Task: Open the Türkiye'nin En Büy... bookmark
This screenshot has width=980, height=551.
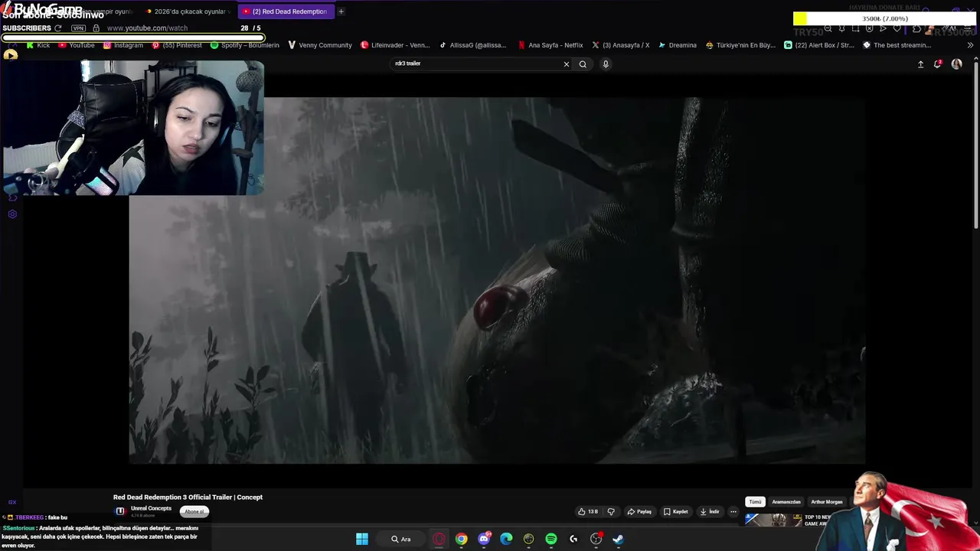Action: 740,45
